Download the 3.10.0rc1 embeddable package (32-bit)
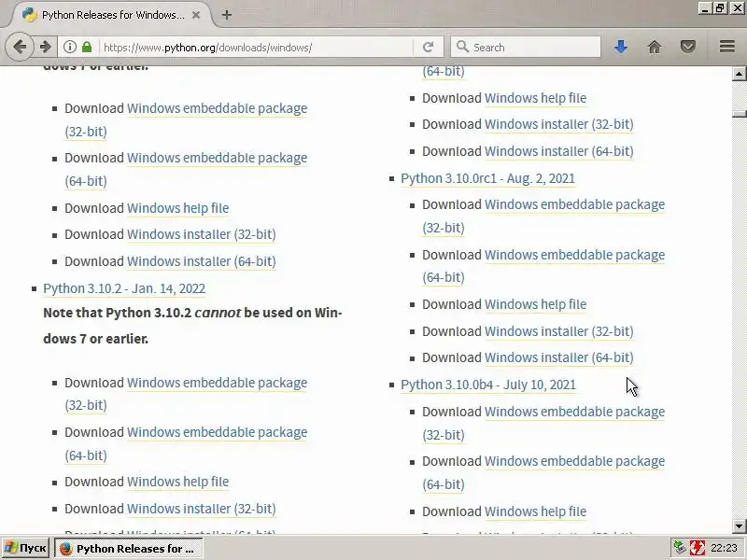This screenshot has height=560, width=747. tap(574, 204)
